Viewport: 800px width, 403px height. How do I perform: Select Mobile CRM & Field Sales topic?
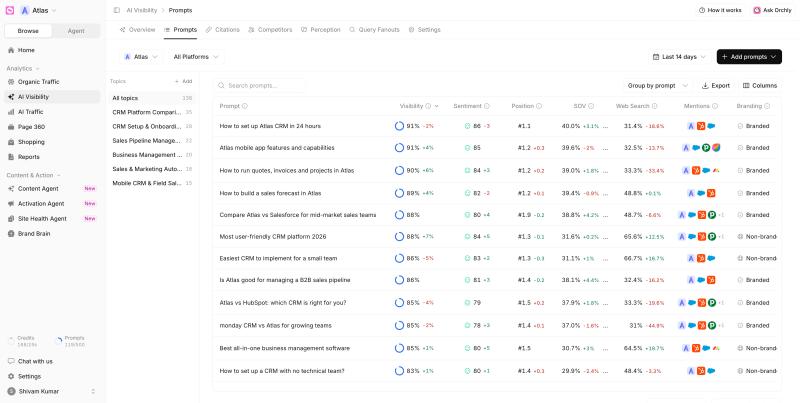click(152, 183)
